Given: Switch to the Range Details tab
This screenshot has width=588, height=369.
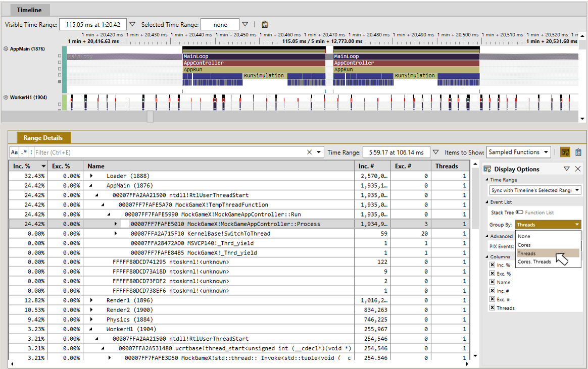Looking at the screenshot, I should [43, 138].
